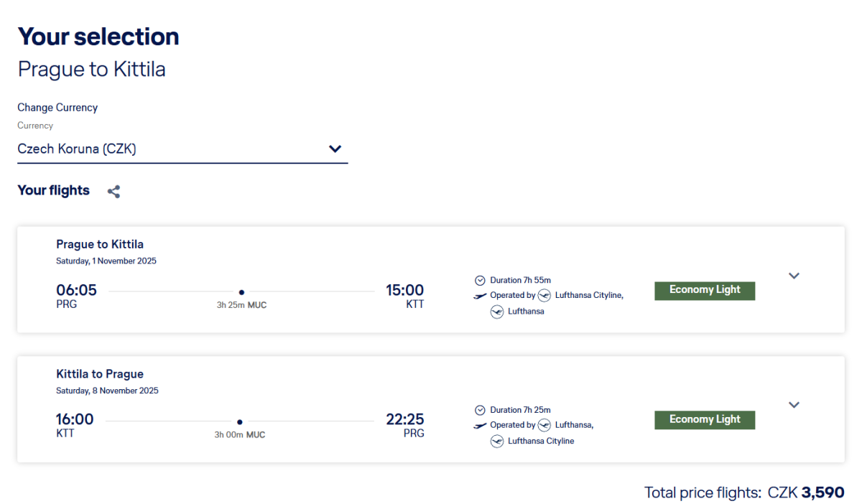
Task: Click the clock icon for 7h 25m duration
Action: tap(480, 410)
